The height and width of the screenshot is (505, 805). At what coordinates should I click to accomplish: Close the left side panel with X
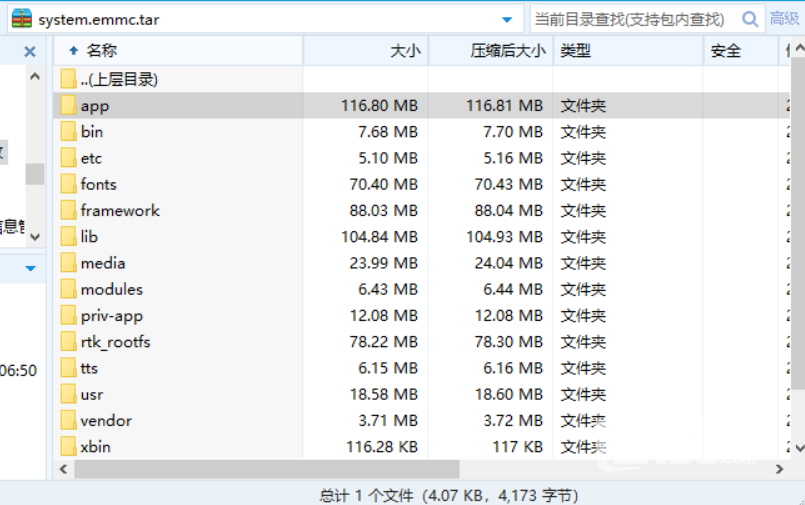coord(30,51)
